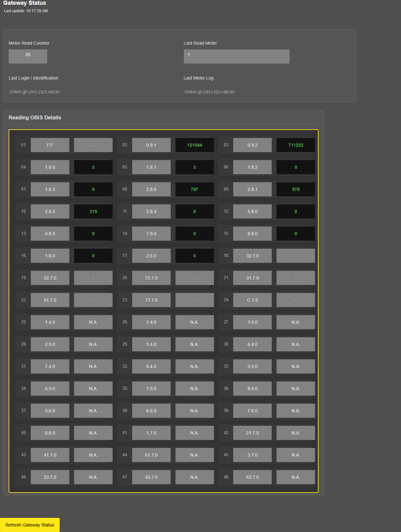The width and height of the screenshot is (401, 532).
Task: Select the Last Meter Log string
Action: (209, 92)
